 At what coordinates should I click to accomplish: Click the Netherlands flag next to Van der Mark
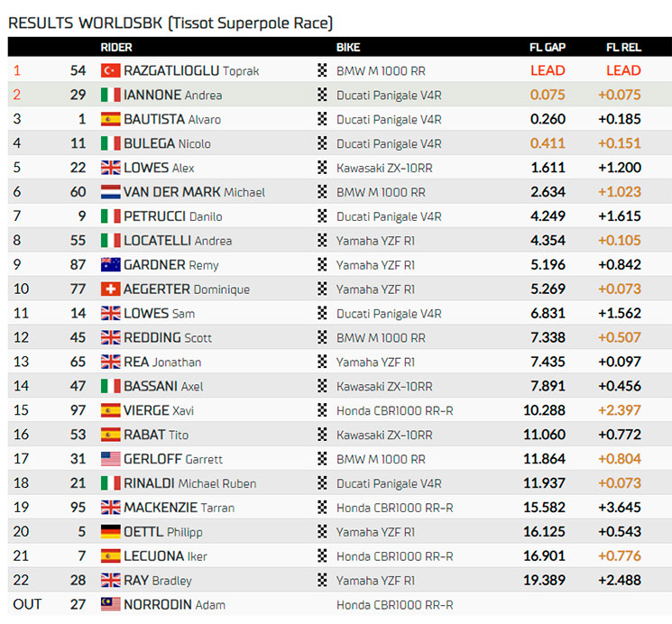point(110,192)
